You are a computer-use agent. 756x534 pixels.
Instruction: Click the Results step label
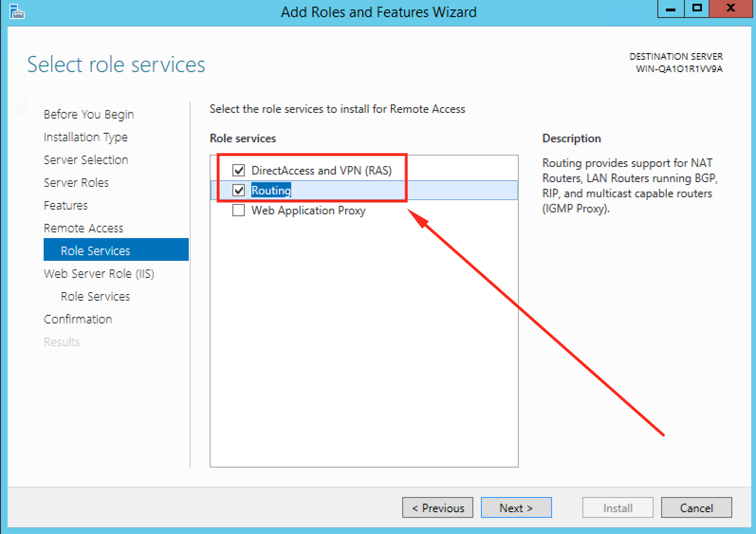62,342
